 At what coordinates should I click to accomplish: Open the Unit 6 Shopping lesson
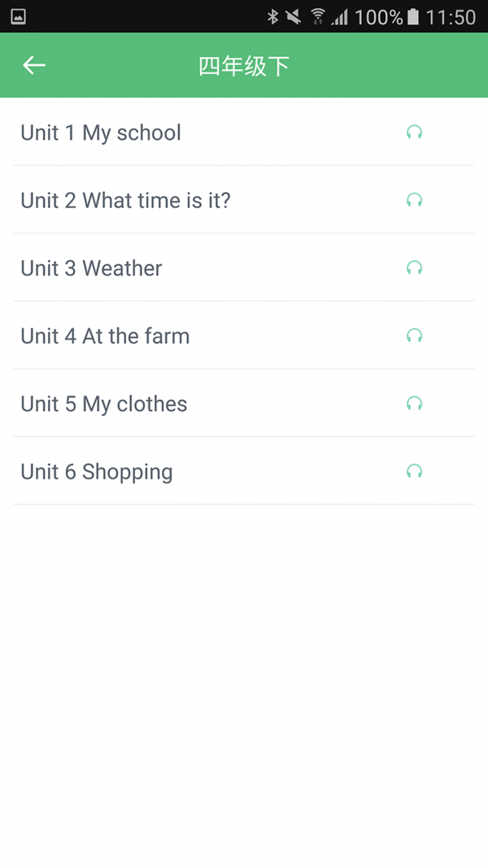pos(96,471)
